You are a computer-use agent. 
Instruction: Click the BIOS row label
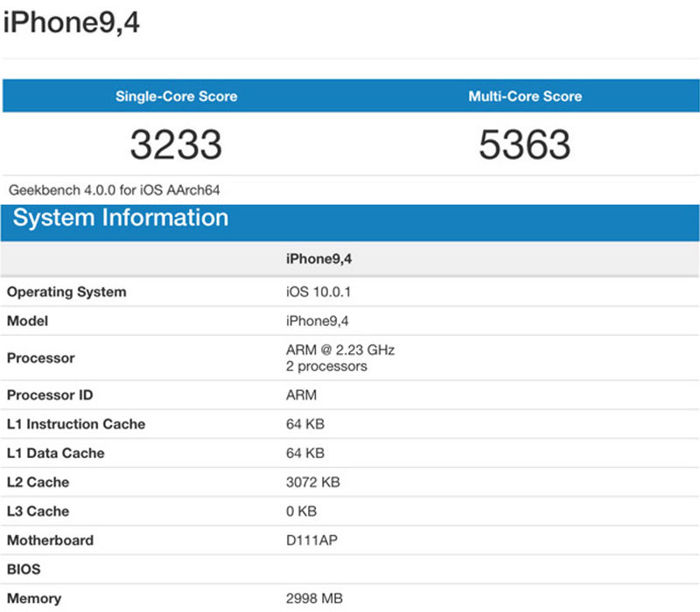point(24,570)
